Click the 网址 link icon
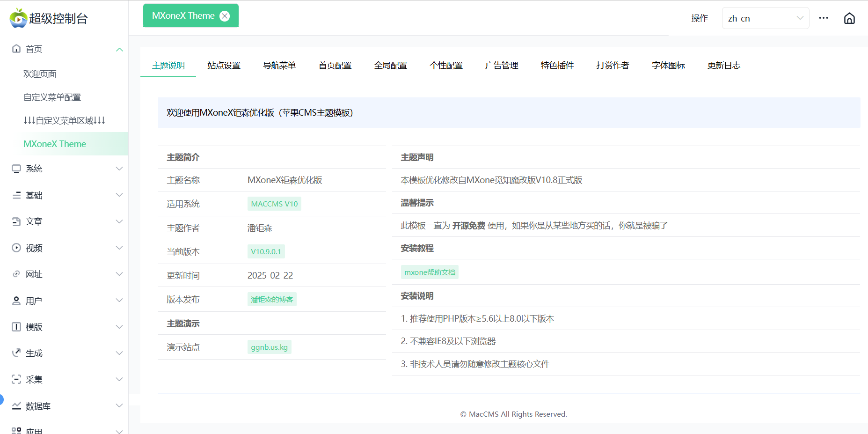Image resolution: width=868 pixels, height=434 pixels. (16, 274)
